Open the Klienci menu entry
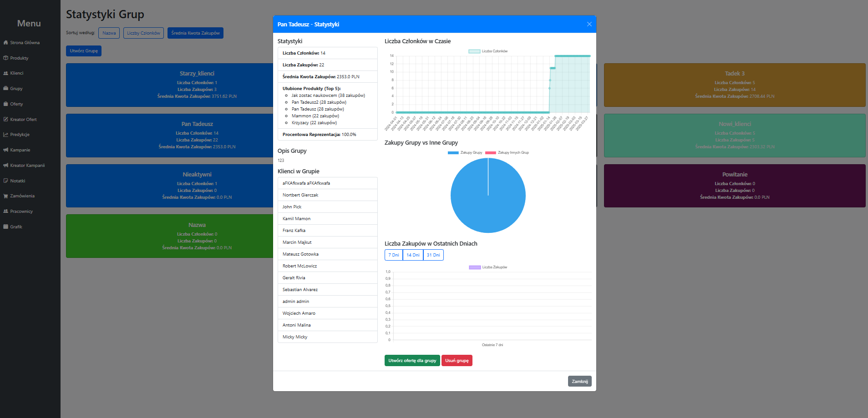This screenshot has height=418, width=868. (17, 73)
